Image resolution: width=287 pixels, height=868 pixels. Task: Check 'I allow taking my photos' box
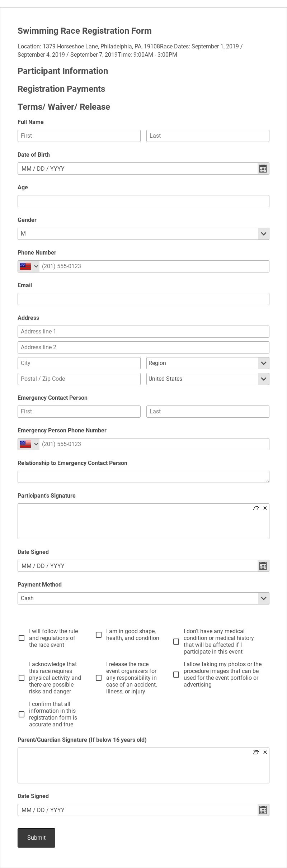[176, 674]
